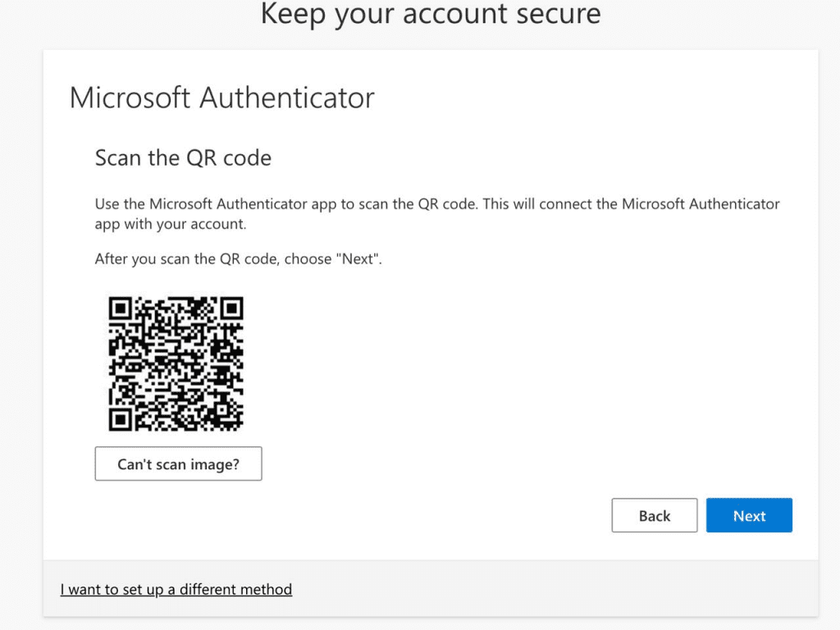Click the quoted word "Next" in the instructions

click(359, 259)
